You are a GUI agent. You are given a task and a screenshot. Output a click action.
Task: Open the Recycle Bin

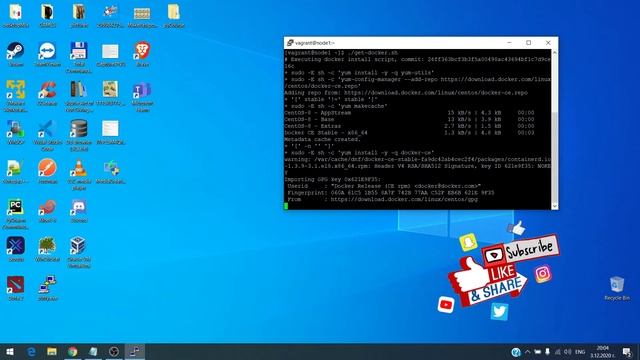[x=617, y=288]
